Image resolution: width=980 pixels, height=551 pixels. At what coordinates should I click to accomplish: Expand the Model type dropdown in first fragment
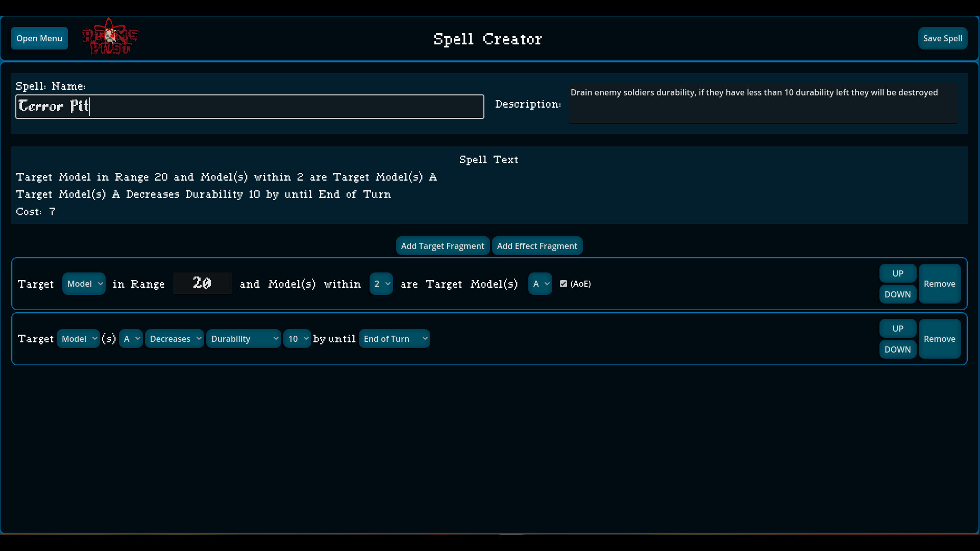(84, 283)
